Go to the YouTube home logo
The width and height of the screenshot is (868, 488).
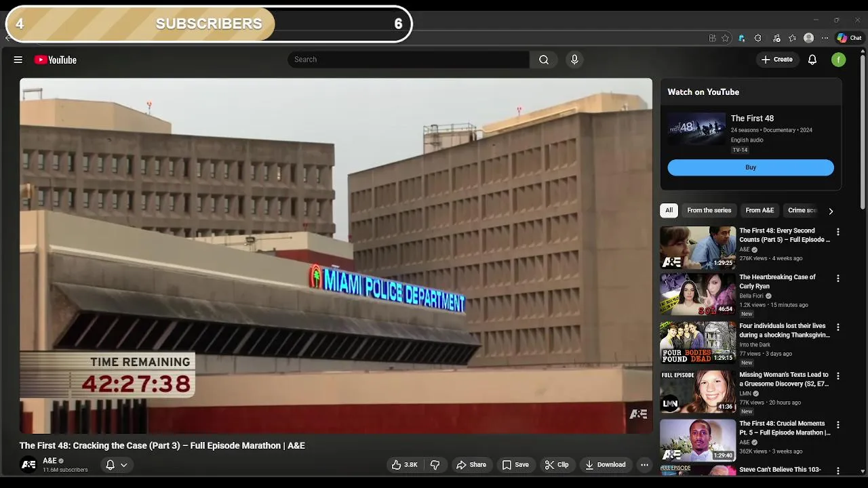click(x=56, y=60)
